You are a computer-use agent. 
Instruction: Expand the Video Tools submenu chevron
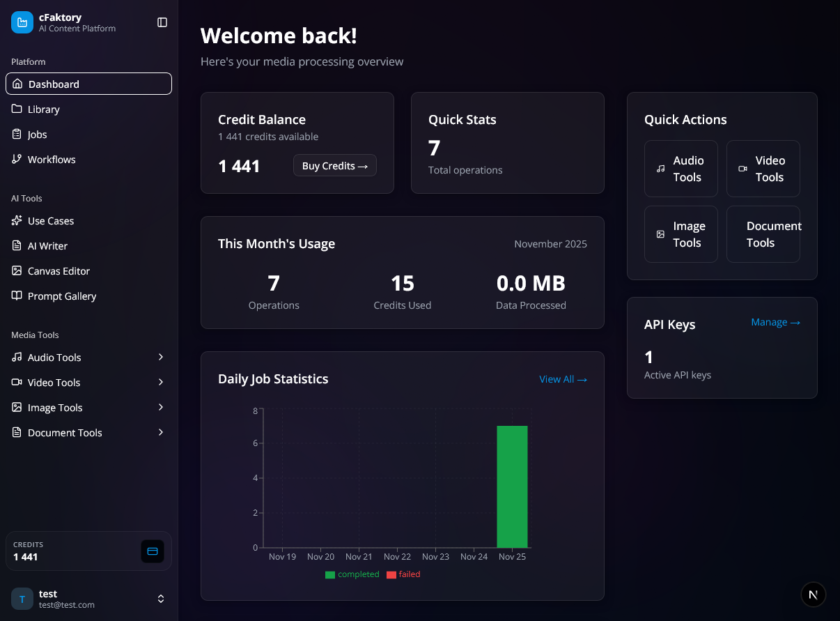pyautogui.click(x=161, y=382)
